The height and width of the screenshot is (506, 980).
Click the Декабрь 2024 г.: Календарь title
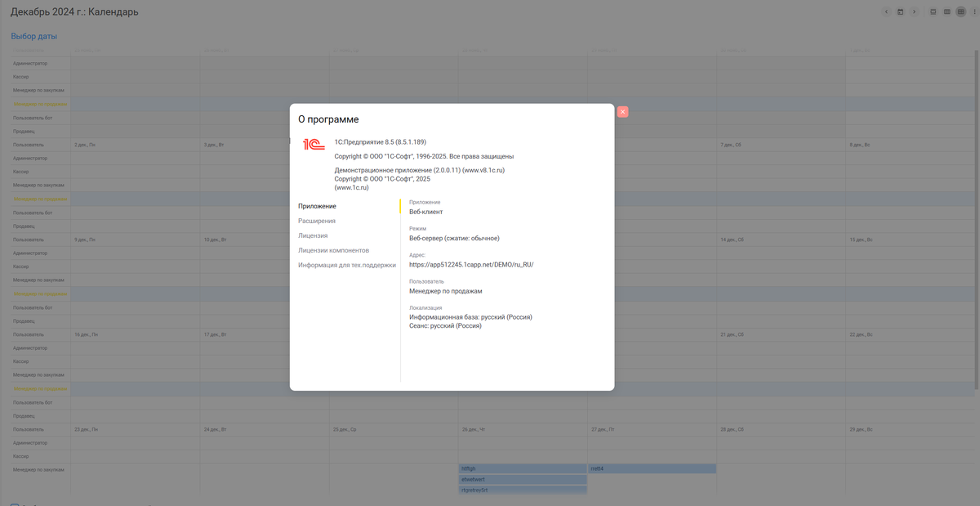74,12
